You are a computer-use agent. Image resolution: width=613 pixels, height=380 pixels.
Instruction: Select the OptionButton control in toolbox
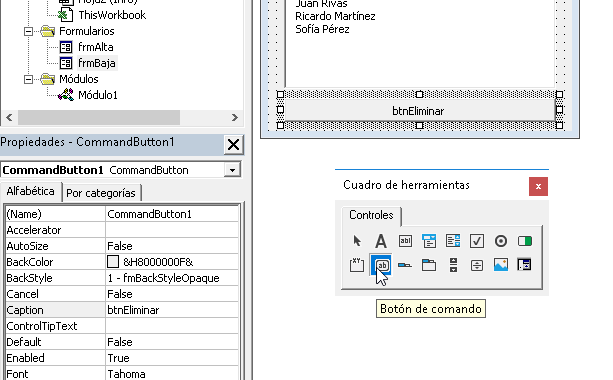pos(501,241)
